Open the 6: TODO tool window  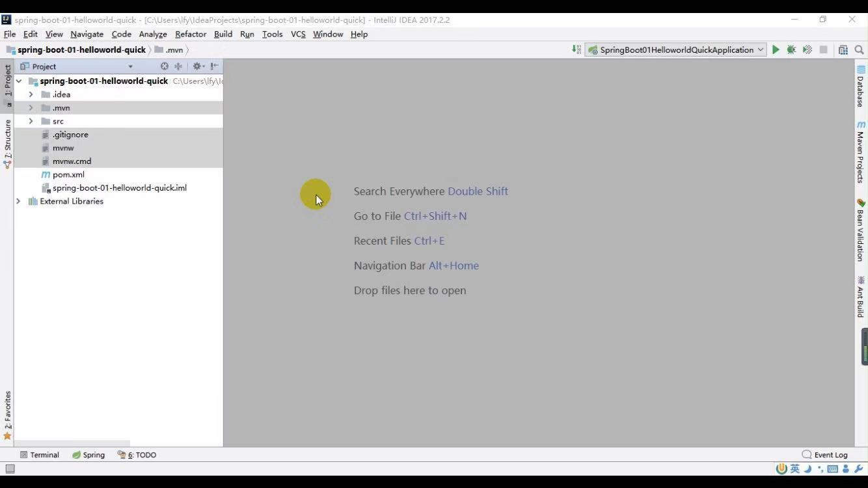(x=137, y=455)
